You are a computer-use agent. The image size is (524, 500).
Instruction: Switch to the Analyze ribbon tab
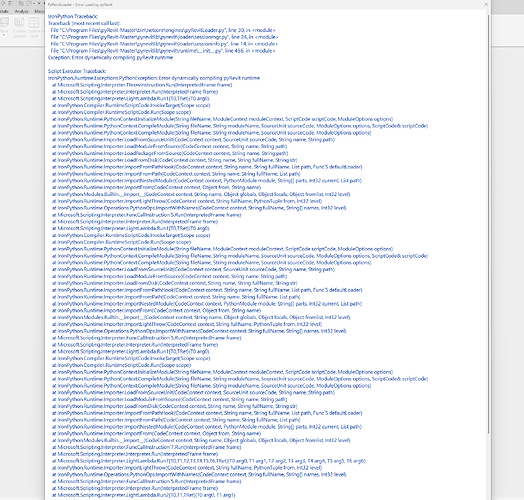coord(21,11)
